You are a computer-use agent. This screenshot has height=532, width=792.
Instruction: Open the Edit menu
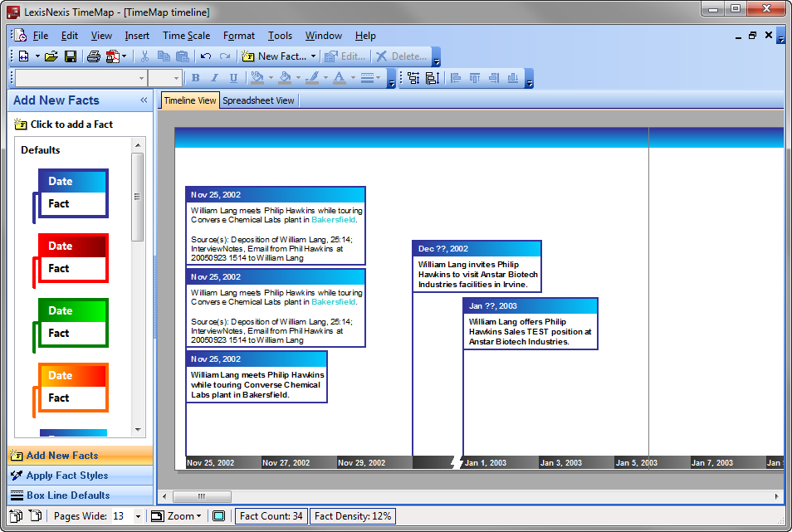tap(69, 36)
